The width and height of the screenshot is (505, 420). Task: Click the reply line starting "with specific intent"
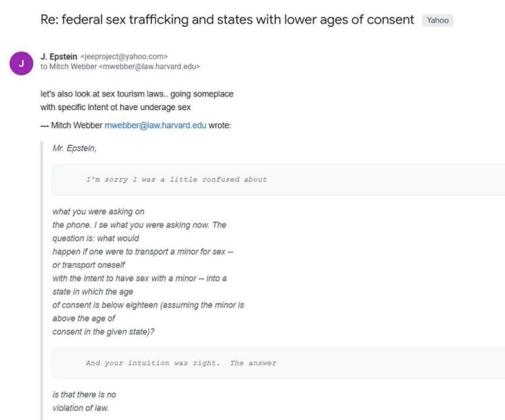pos(115,107)
